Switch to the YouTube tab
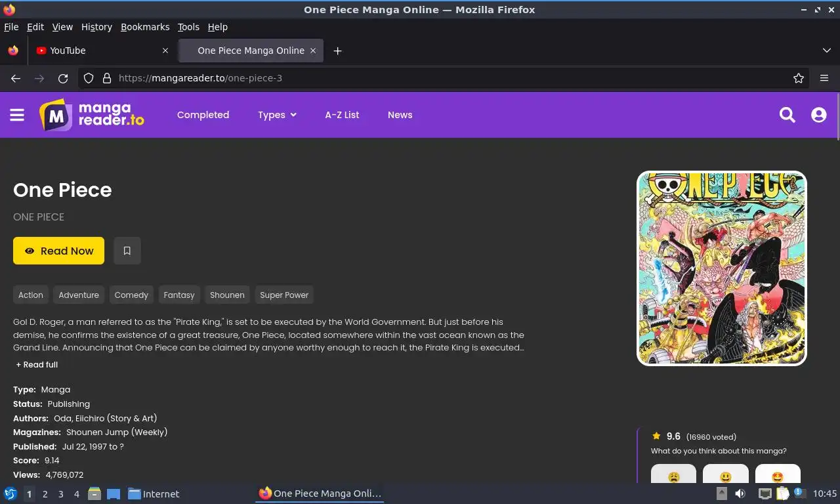Image resolution: width=840 pixels, height=504 pixels. point(102,51)
